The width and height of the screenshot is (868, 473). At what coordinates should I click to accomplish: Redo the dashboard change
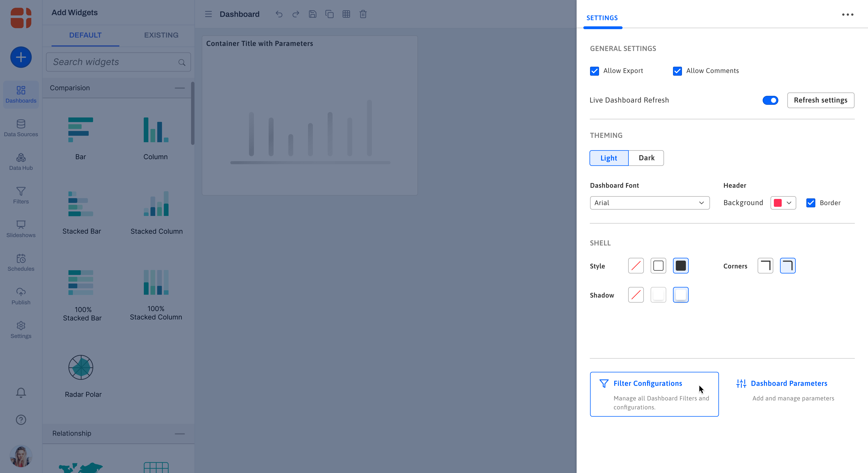click(x=296, y=14)
